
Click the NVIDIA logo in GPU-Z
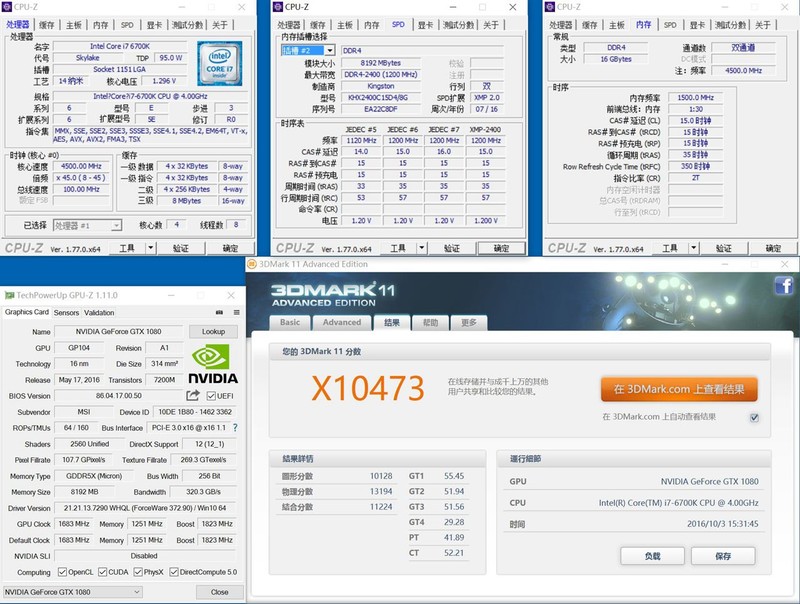(213, 364)
